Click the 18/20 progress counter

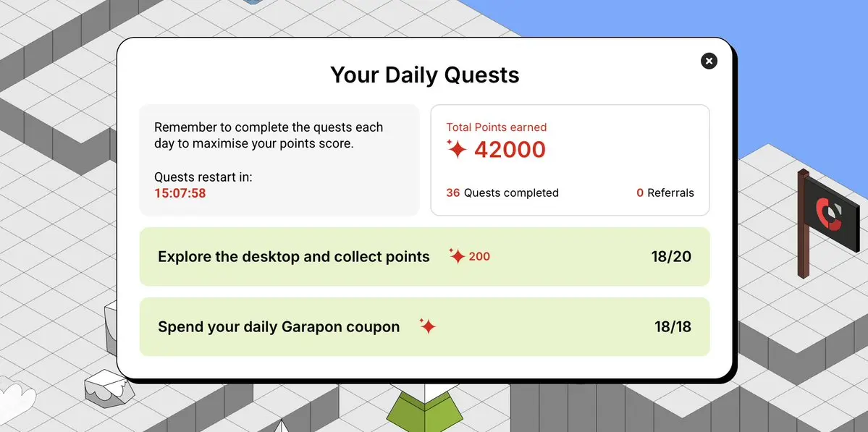[671, 257]
